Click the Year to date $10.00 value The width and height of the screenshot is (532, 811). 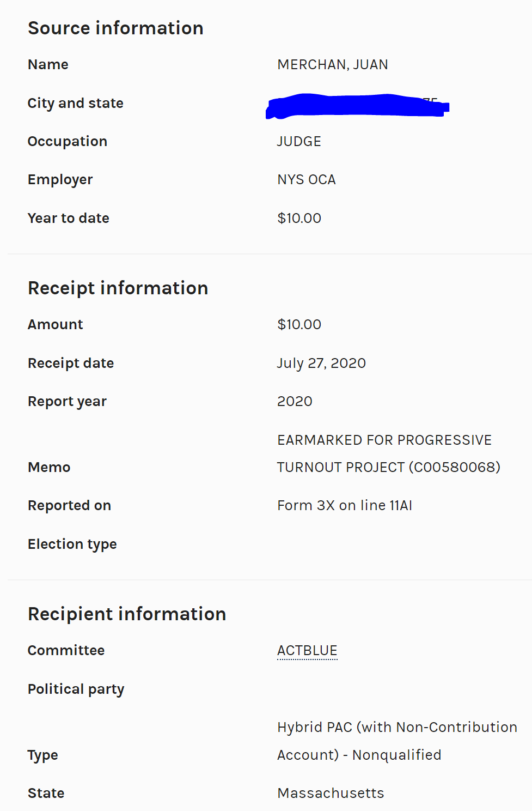point(299,219)
